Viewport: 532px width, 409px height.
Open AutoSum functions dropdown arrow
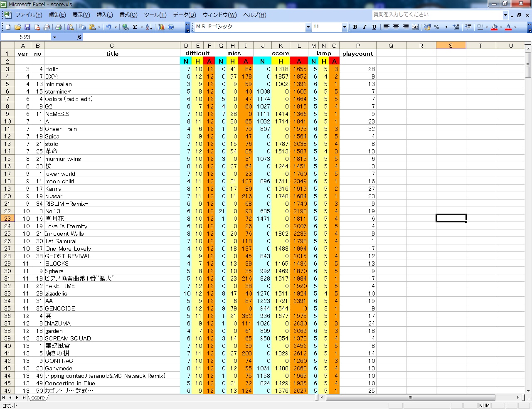tap(141, 27)
